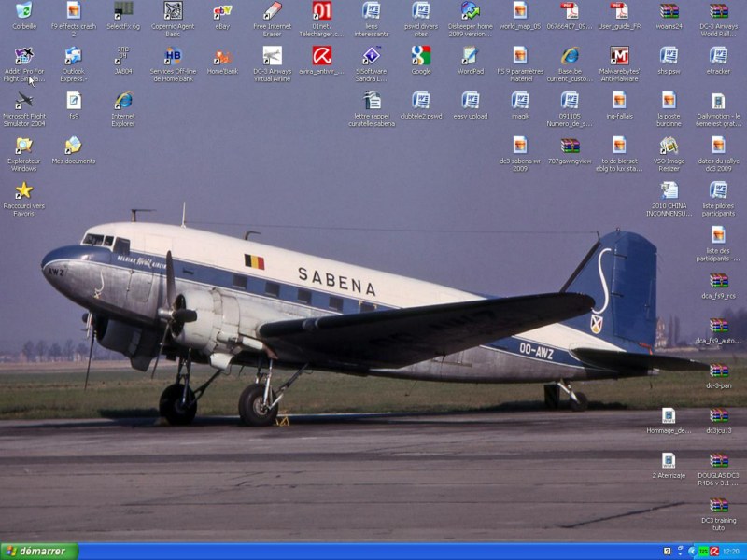Open 2010 CHINA INCONMENSU document
The width and height of the screenshot is (747, 560).
point(669,190)
